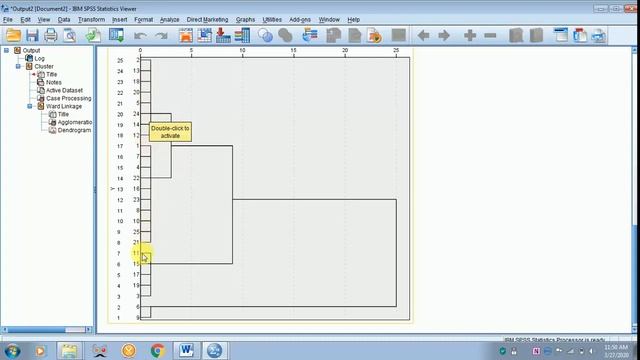Open Print Preview from toolbar
Screen dimensions: 640x360
(70, 36)
